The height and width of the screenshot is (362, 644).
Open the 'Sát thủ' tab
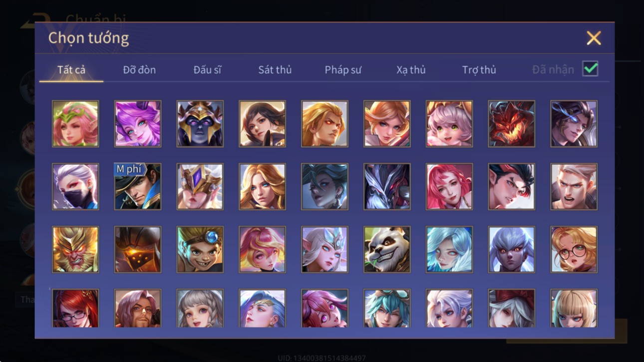click(x=275, y=70)
